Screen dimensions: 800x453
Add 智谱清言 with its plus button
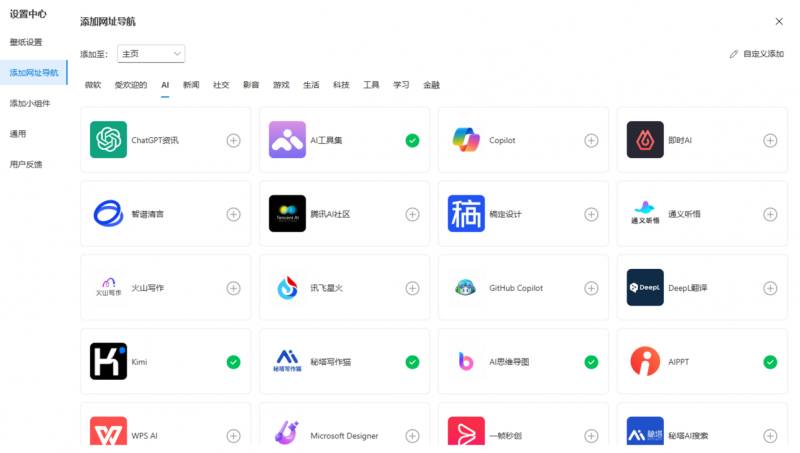pos(233,214)
